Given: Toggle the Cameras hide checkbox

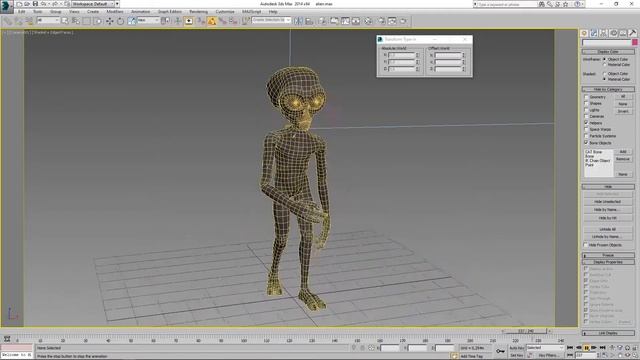Looking at the screenshot, I should (x=587, y=116).
